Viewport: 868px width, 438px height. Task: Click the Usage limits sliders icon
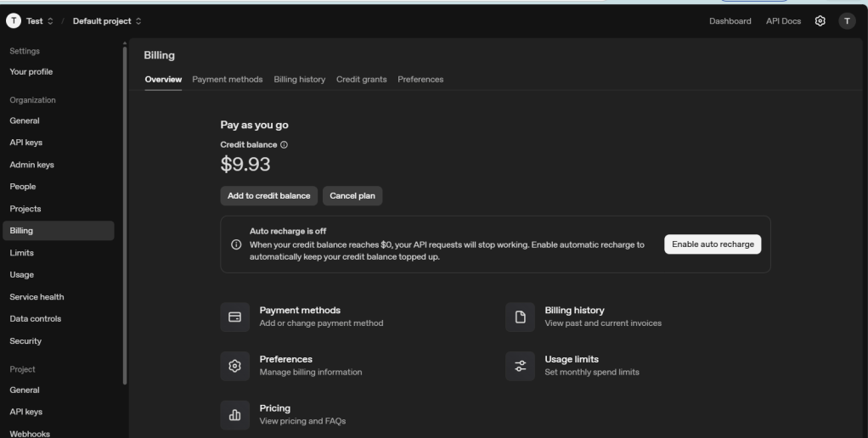[x=521, y=366]
